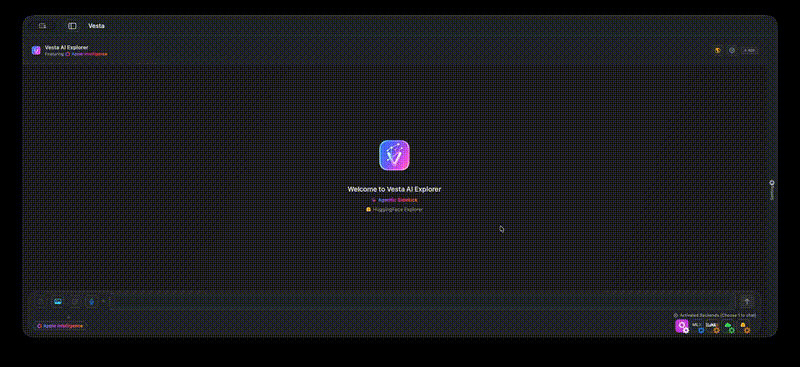Screen dimensions: 800x367
Task: Open the vertical side panel tab on right edge
Action: pos(772,190)
